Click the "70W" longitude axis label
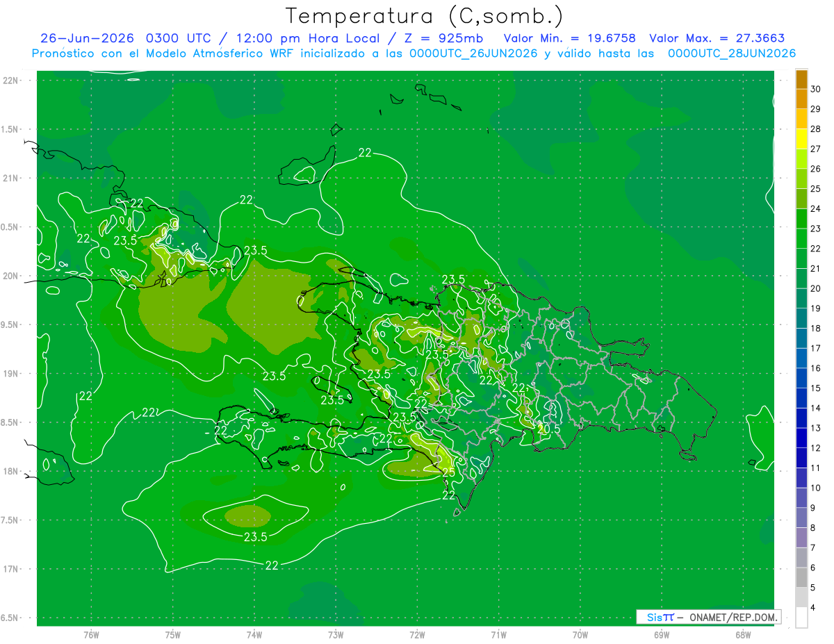The width and height of the screenshot is (834, 644). tap(580, 635)
